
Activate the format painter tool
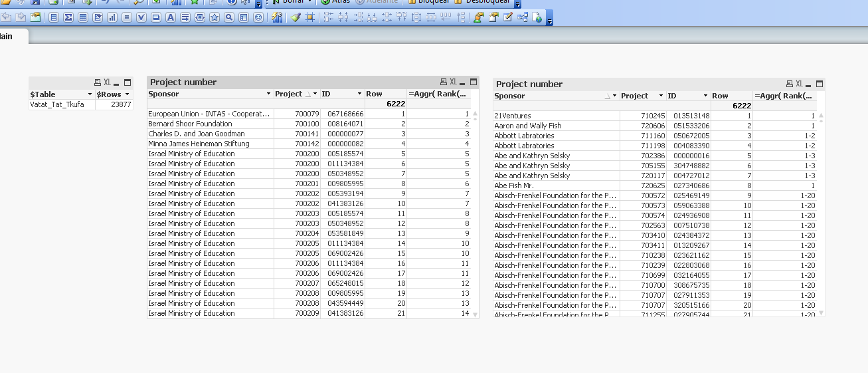point(296,17)
